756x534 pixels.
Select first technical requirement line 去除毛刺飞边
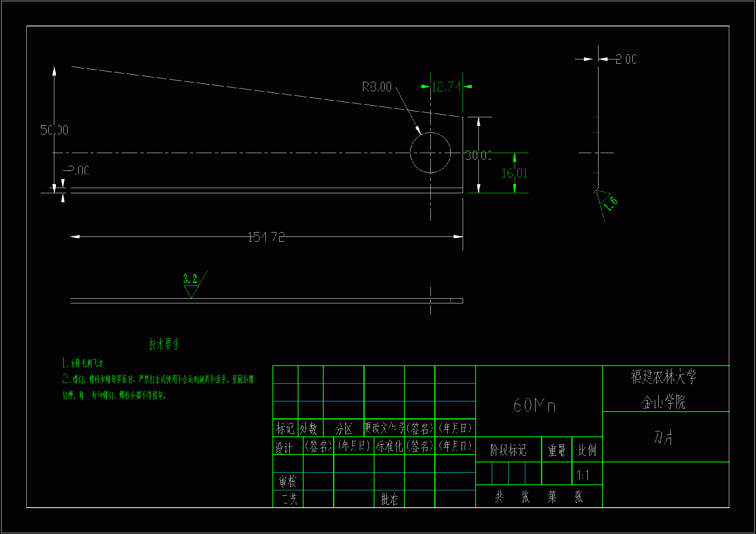pyautogui.click(x=83, y=363)
